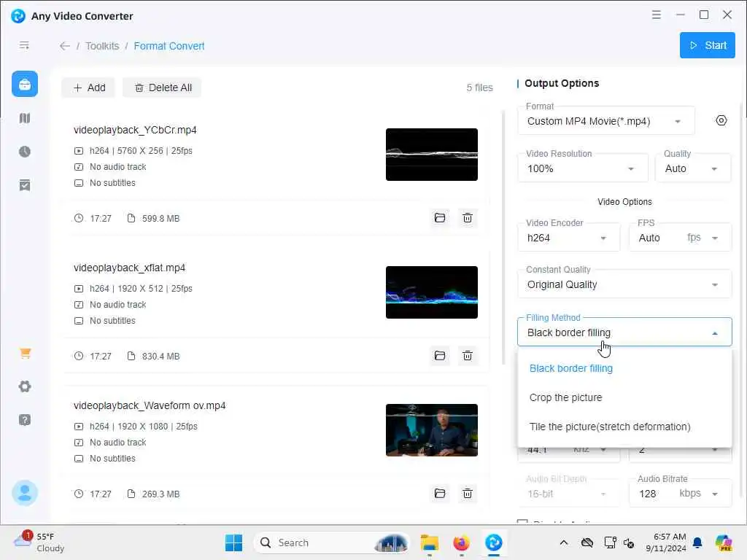Click the file list vertical scrollbar
Viewport: 747px width, 560px height.
503,238
